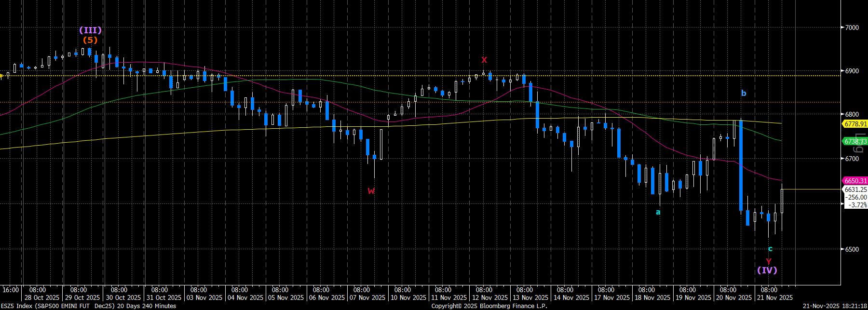Click the 16:00 time axis label
Image resolution: width=868 pixels, height=310 pixels.
11,290
